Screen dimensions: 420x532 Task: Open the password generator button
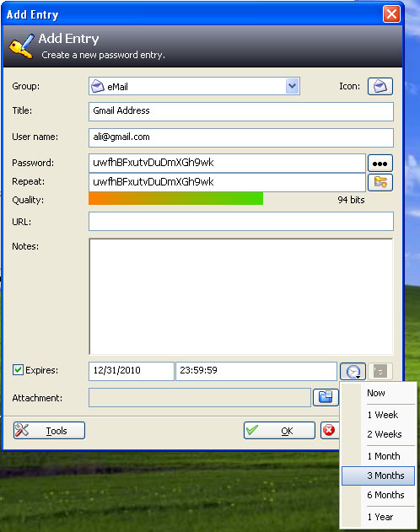click(380, 183)
